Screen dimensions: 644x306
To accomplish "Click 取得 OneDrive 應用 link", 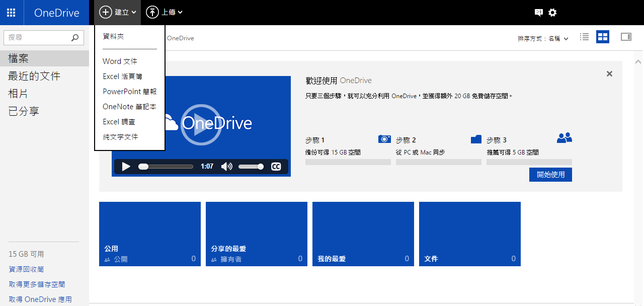I will coord(40,299).
